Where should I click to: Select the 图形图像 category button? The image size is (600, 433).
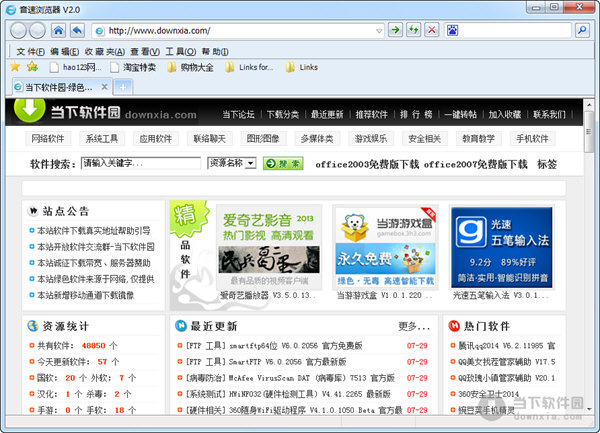click(x=263, y=138)
